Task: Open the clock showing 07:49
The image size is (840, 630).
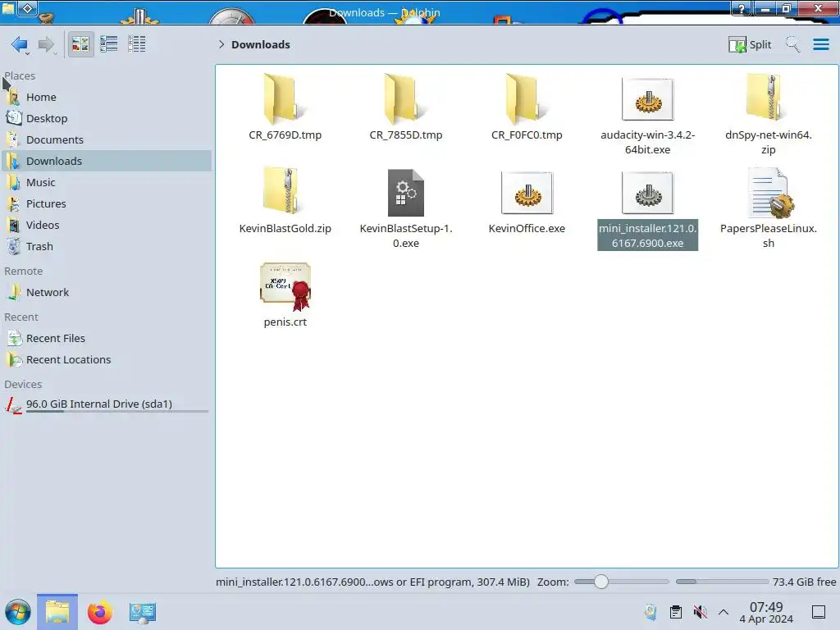Action: tap(766, 612)
